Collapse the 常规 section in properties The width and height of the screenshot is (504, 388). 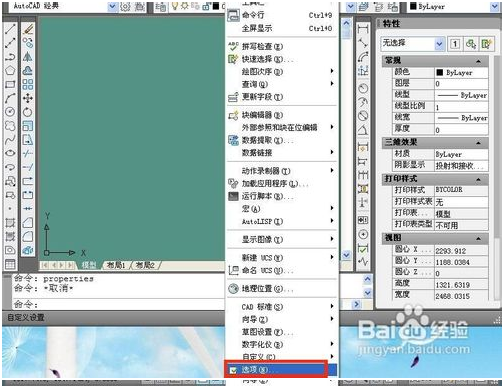pos(478,61)
